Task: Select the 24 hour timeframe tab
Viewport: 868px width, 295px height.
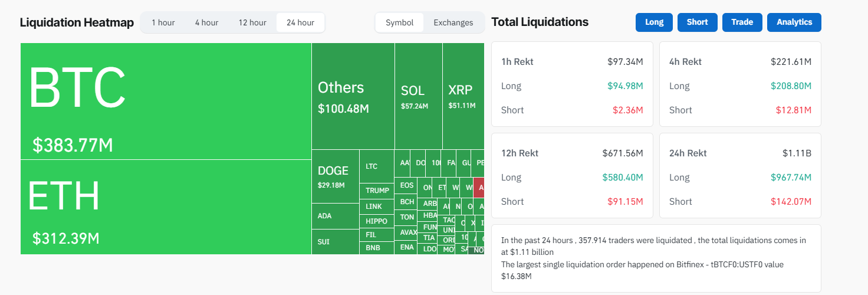Action: (x=300, y=22)
